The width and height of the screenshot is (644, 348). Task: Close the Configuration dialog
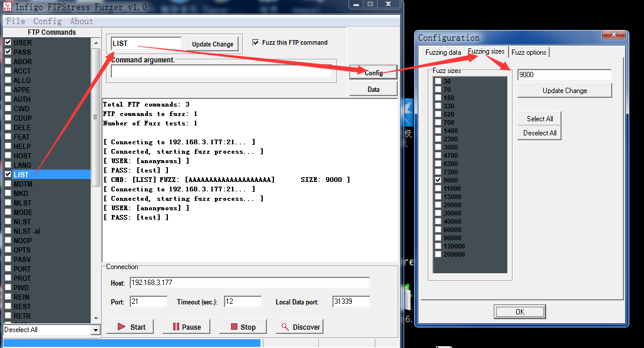pyautogui.click(x=613, y=35)
